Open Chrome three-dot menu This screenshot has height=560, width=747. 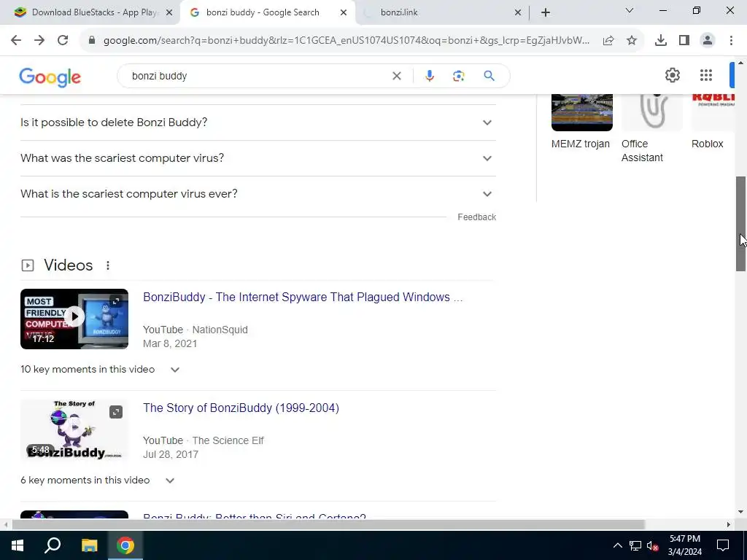[731, 41]
